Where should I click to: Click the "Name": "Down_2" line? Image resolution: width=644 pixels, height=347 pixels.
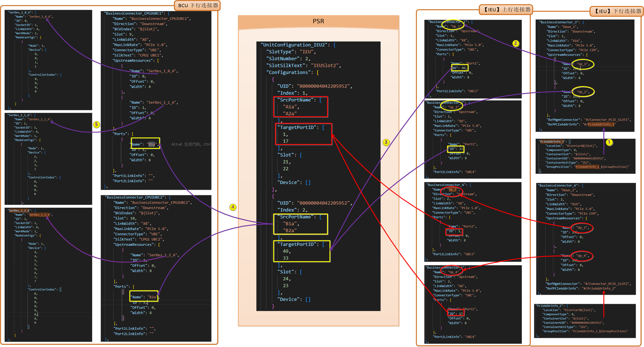(x=561, y=190)
